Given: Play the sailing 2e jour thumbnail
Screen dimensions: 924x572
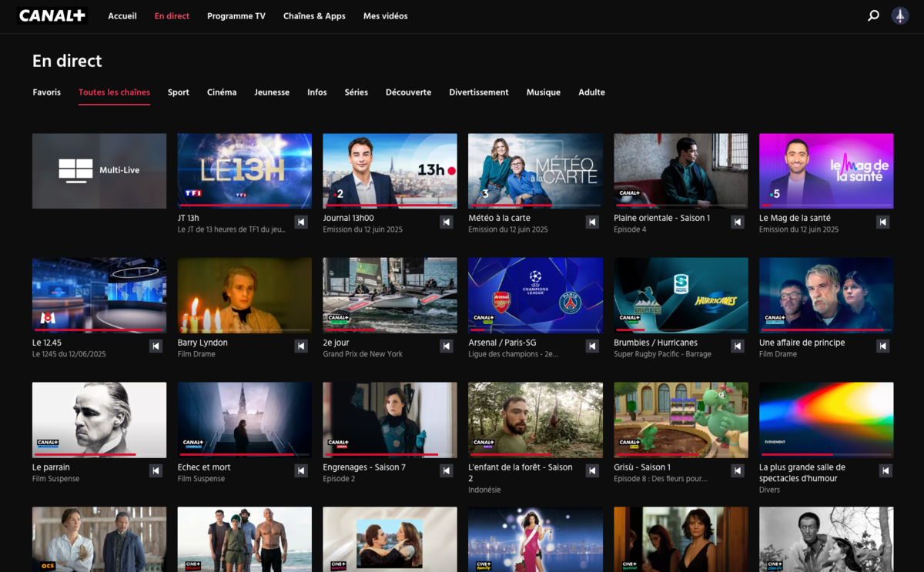Looking at the screenshot, I should (x=390, y=296).
